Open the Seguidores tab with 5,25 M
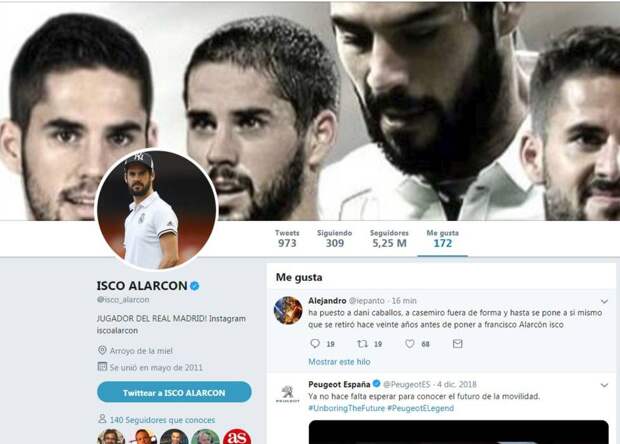 click(x=389, y=238)
